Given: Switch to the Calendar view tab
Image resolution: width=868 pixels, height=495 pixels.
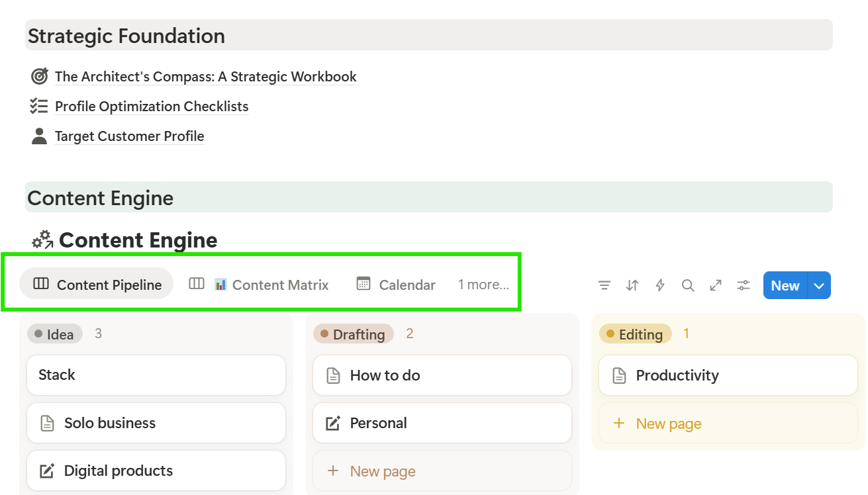Looking at the screenshot, I should [396, 285].
